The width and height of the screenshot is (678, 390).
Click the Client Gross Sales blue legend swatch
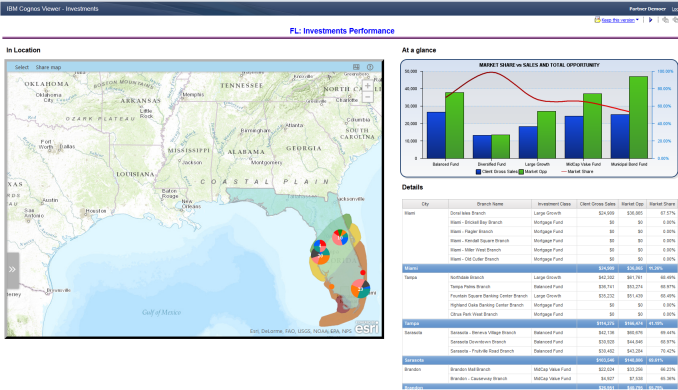click(x=479, y=172)
